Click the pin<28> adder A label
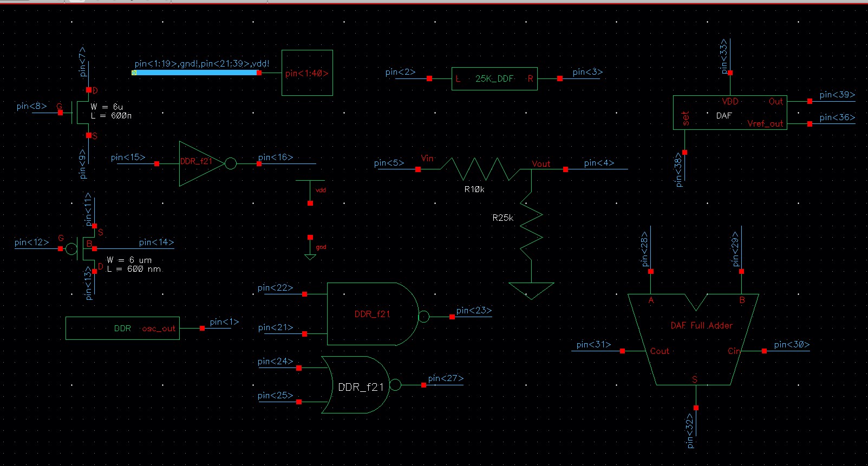 pos(644,250)
